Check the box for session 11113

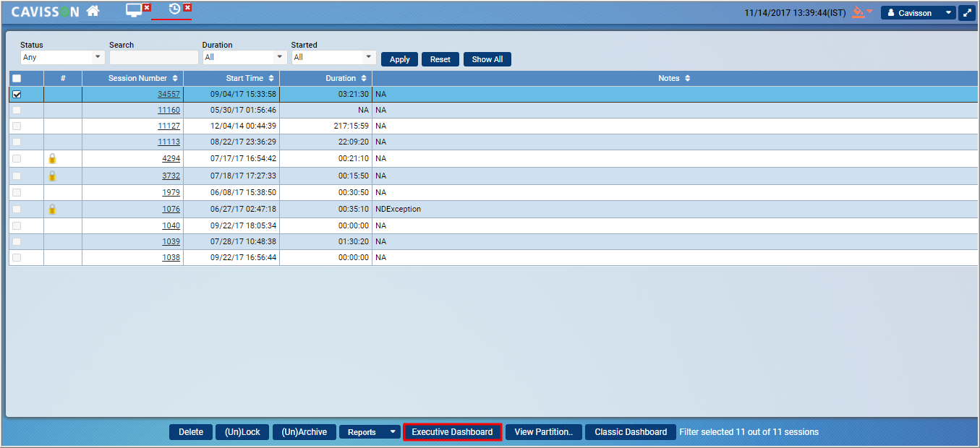tap(17, 142)
